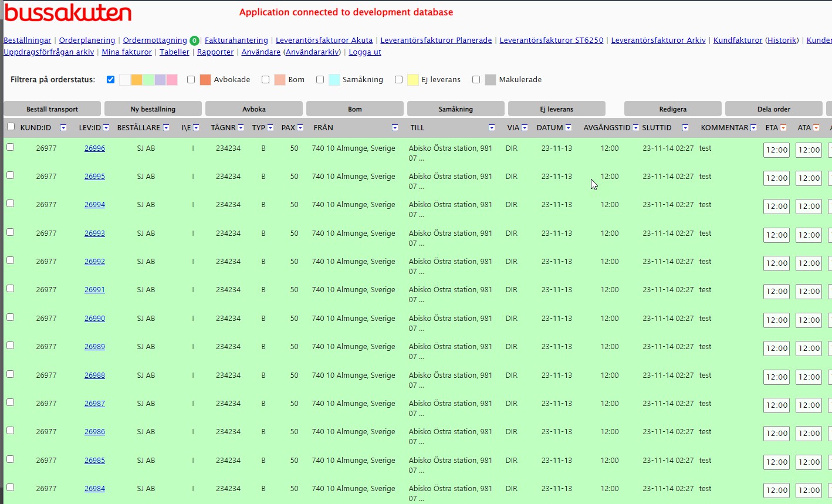Click the peach Bom color swatch
This screenshot has width=832, height=504.
(280, 80)
